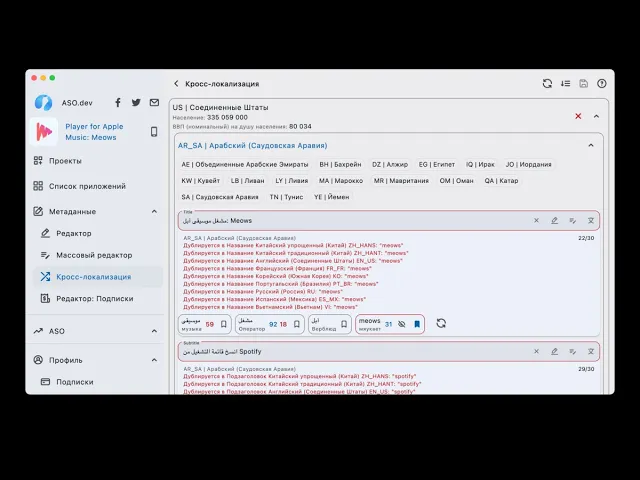Select SA Саудовская Аравия country chip

point(220,197)
